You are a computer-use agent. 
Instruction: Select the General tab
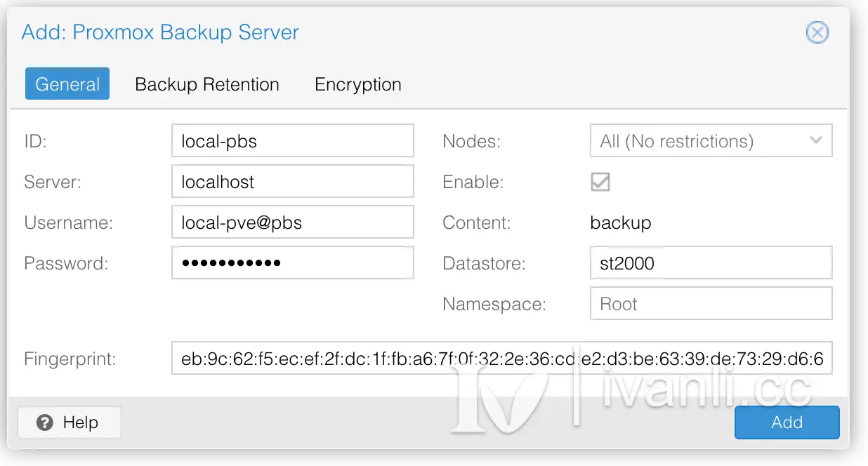67,84
